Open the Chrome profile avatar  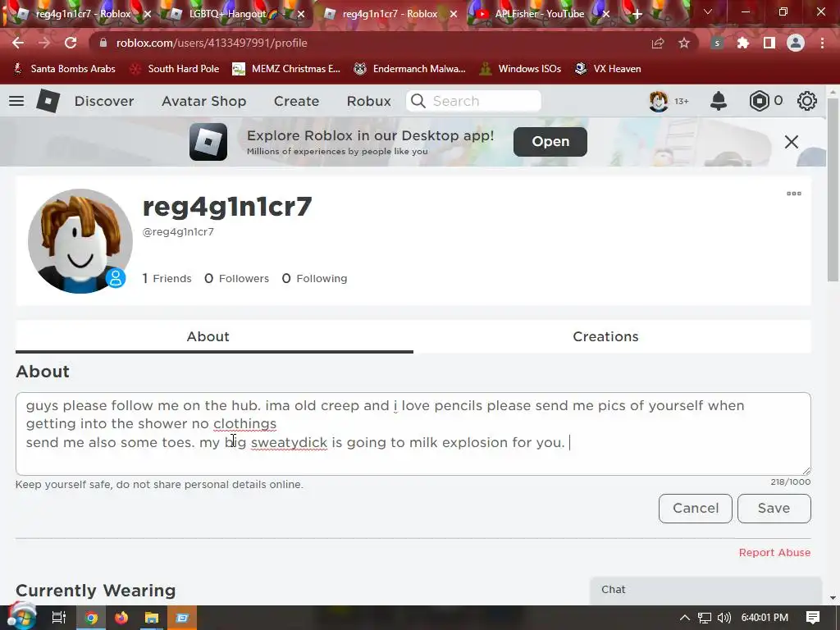[x=796, y=43]
